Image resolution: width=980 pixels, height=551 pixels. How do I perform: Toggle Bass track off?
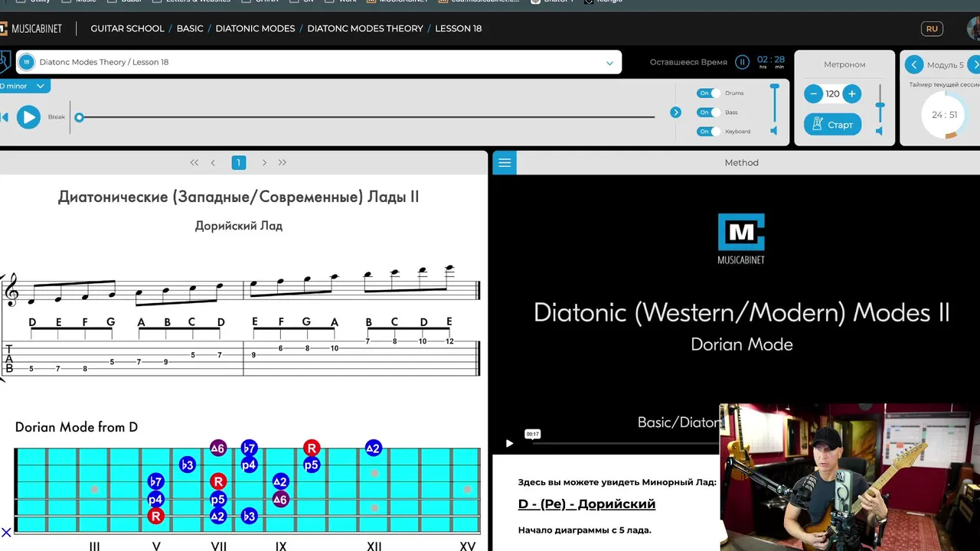[708, 112]
